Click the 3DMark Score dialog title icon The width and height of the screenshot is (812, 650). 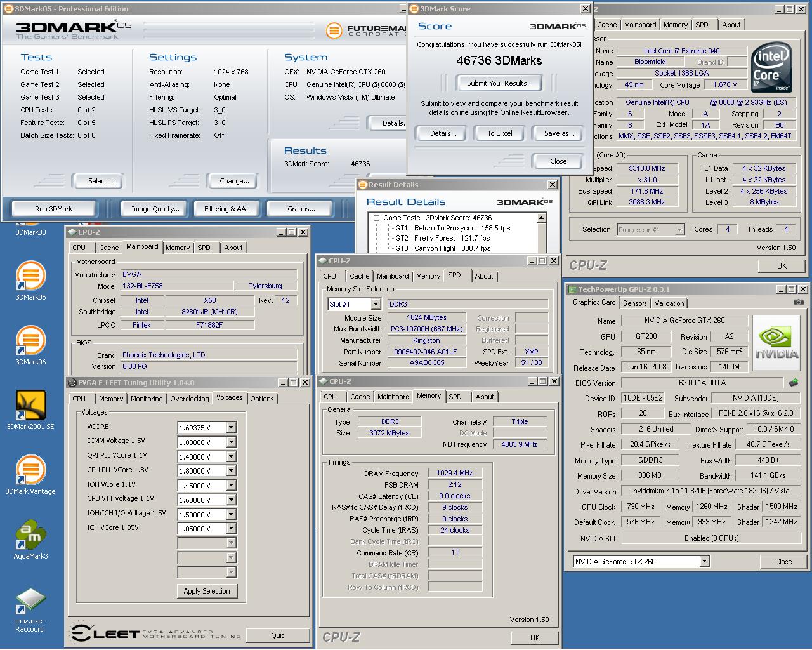[x=414, y=9]
